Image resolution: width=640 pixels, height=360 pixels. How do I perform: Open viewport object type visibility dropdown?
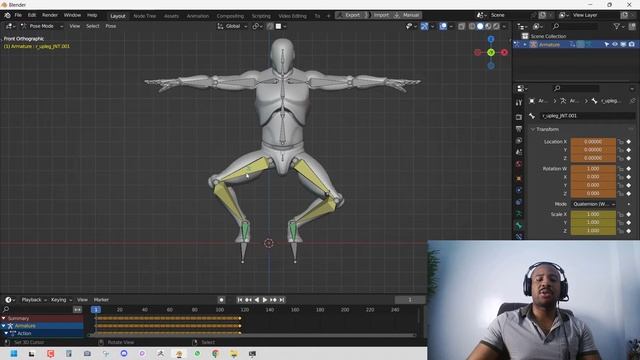coord(410,26)
